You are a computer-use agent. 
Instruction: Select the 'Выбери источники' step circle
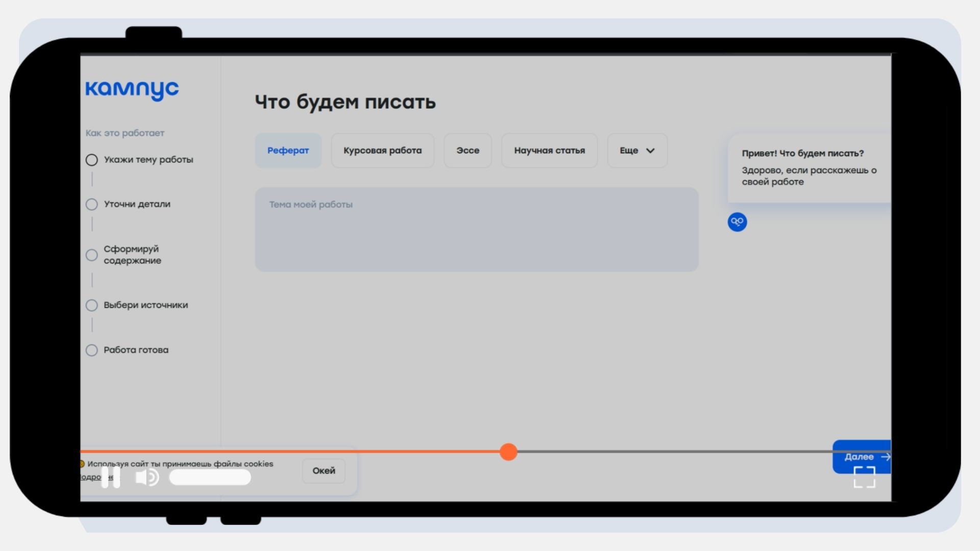[92, 306]
